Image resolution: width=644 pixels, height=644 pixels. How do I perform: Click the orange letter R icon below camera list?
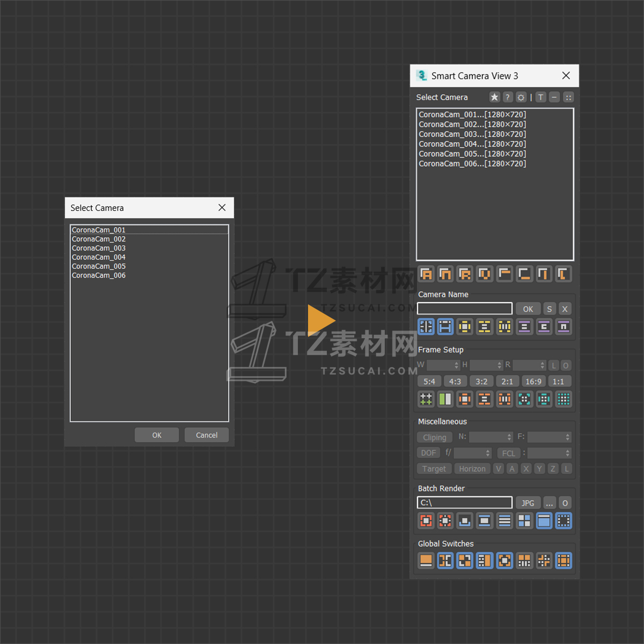pyautogui.click(x=465, y=274)
